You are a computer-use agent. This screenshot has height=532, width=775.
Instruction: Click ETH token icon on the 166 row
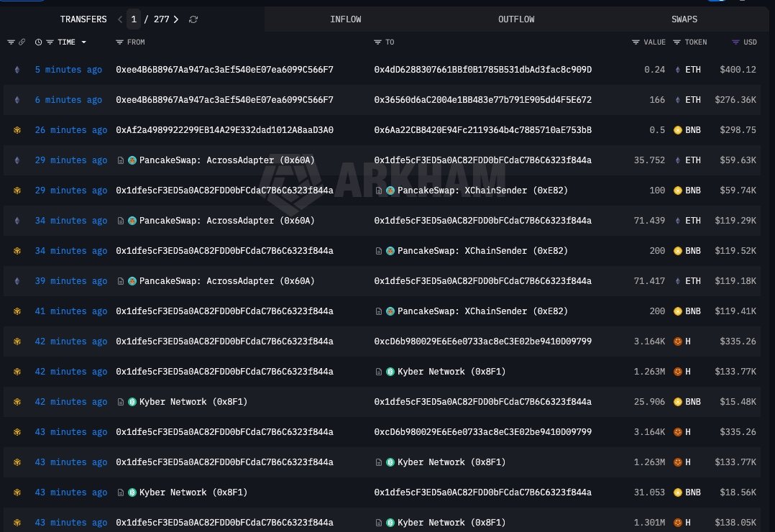coord(678,100)
